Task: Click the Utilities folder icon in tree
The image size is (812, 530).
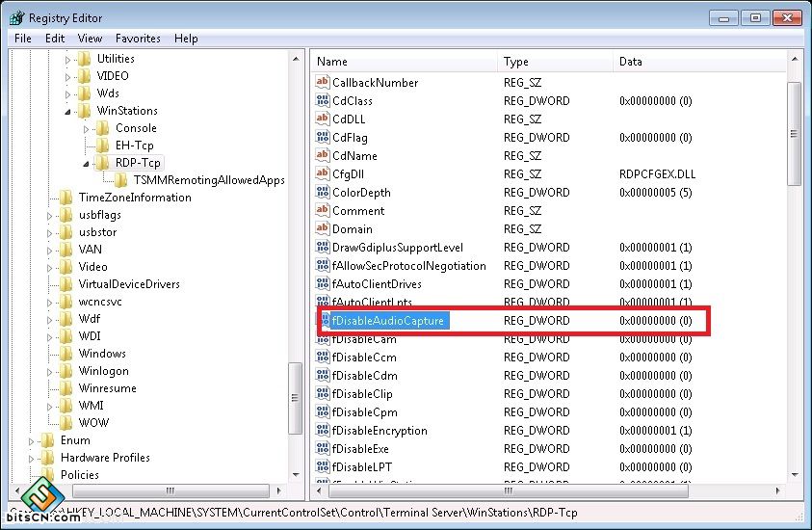Action: [x=84, y=59]
